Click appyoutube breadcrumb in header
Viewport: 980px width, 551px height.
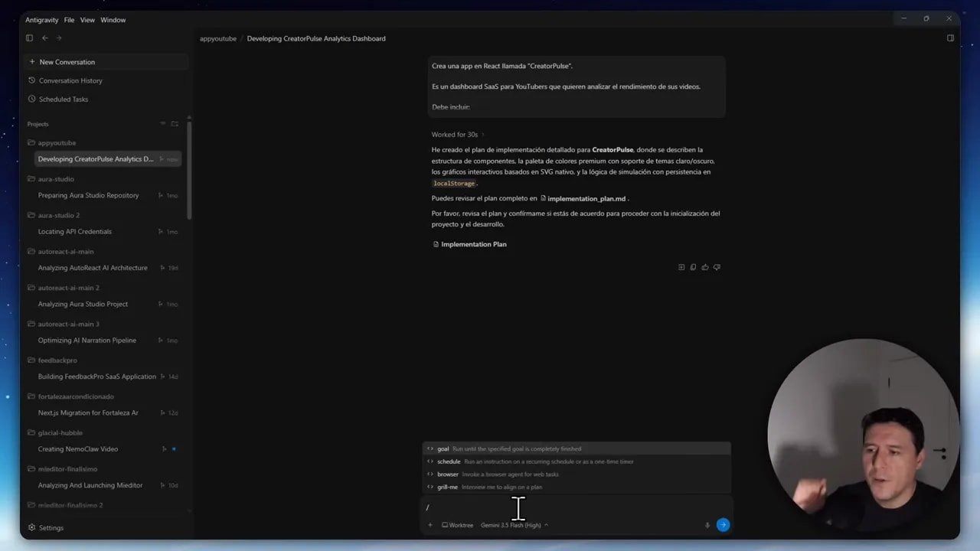click(218, 38)
